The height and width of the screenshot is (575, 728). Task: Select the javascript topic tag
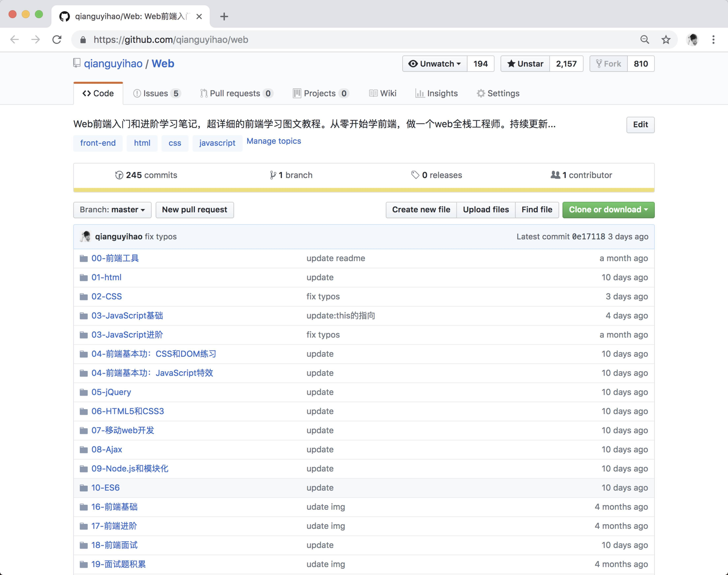(x=217, y=143)
